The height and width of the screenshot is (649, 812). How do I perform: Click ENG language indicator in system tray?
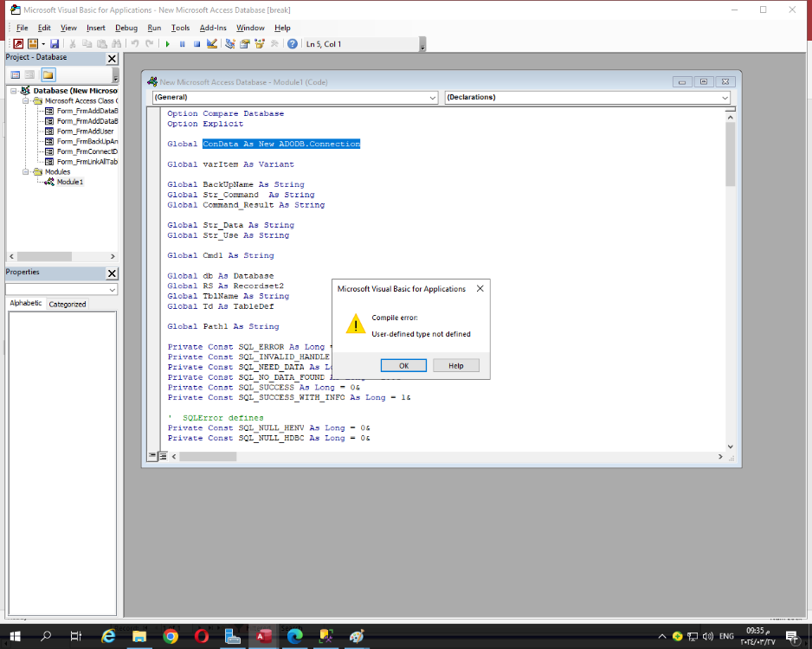point(726,636)
